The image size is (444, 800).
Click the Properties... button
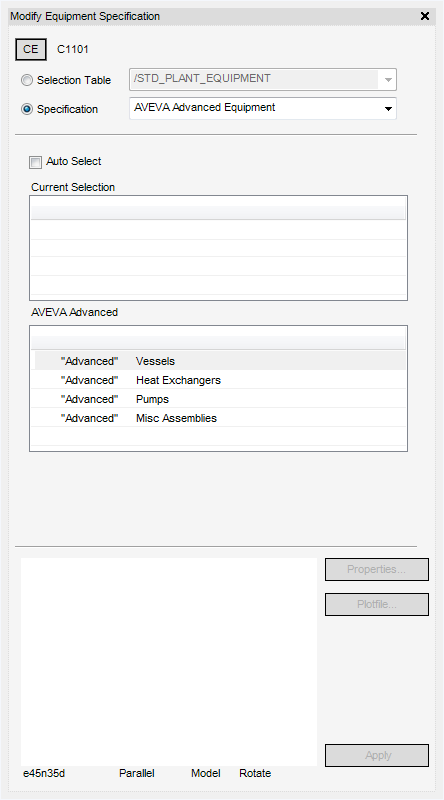pos(377,569)
